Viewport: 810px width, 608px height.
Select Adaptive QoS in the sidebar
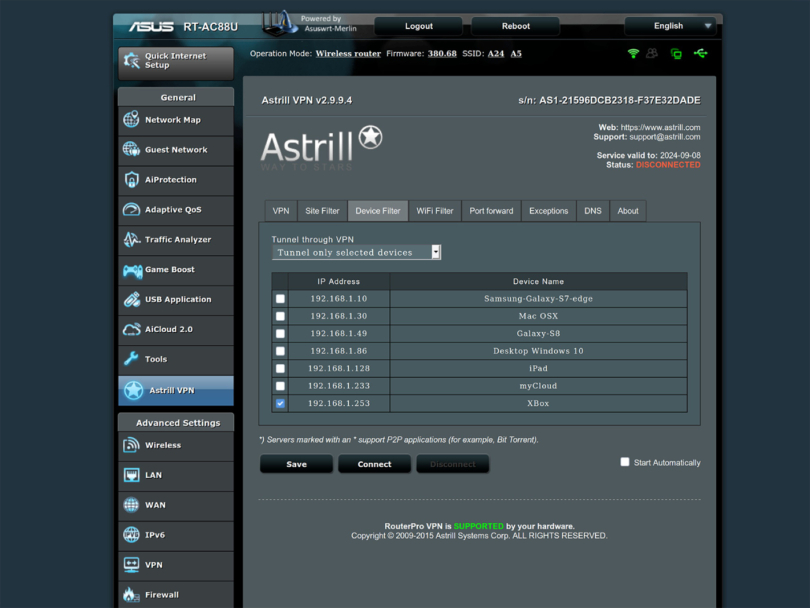[x=175, y=210]
